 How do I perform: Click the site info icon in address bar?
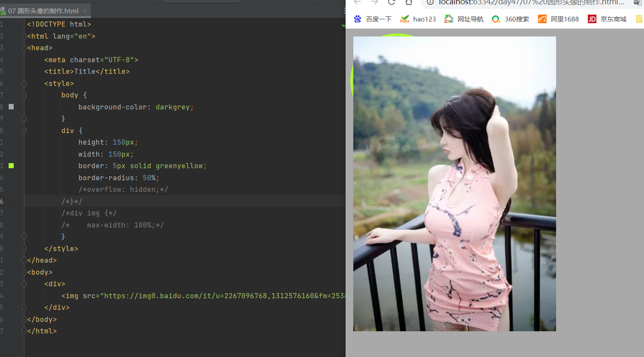coord(430,2)
